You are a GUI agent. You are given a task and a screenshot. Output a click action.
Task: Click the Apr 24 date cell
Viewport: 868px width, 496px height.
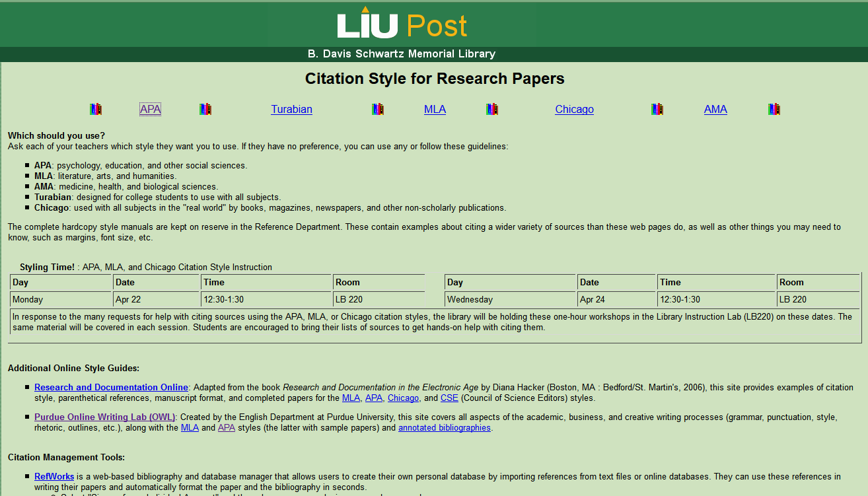click(617, 299)
